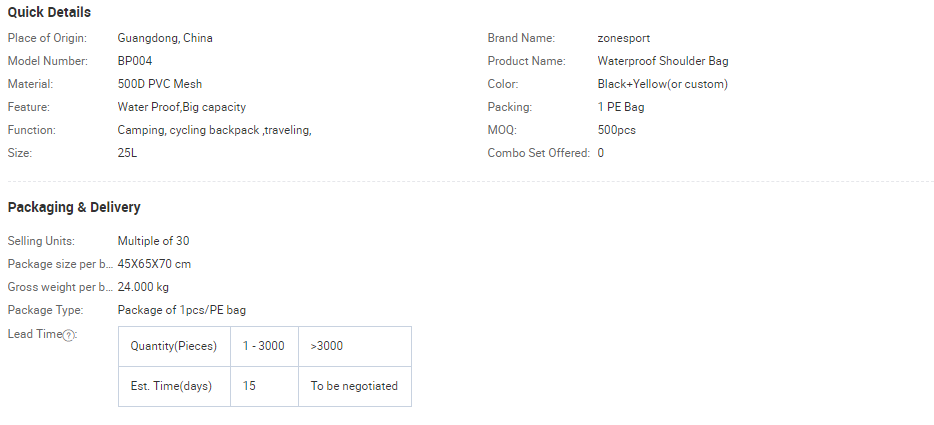Click the Guangdong, China origin value
Screen dimensions: 934x425
pos(165,38)
